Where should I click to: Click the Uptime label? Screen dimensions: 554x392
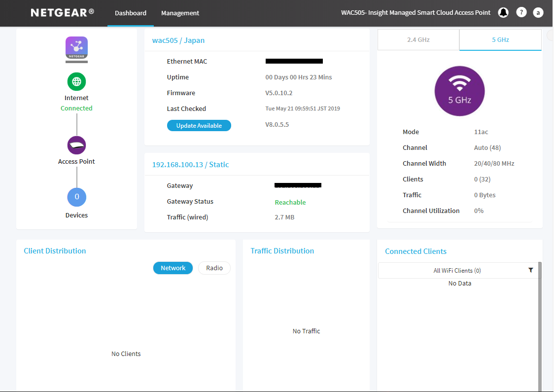(178, 77)
